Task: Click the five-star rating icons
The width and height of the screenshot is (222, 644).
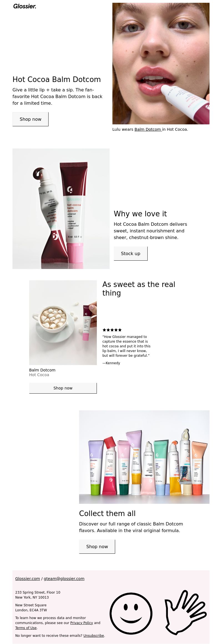Action: 112,330
